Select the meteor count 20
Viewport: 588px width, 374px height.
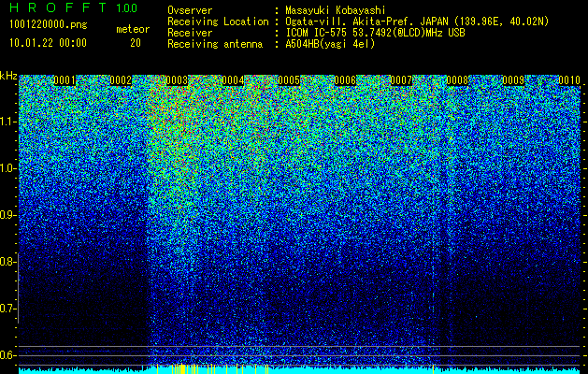pyautogui.click(x=136, y=43)
